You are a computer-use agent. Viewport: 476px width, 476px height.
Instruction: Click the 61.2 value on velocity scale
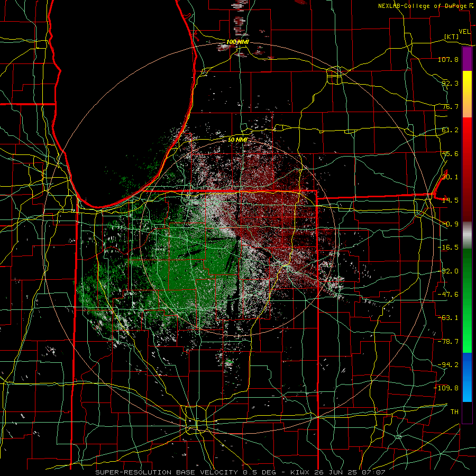coord(450,130)
